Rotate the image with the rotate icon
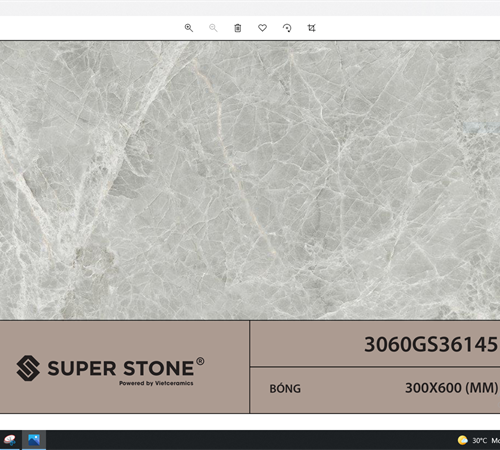The height and width of the screenshot is (450, 500). [287, 28]
